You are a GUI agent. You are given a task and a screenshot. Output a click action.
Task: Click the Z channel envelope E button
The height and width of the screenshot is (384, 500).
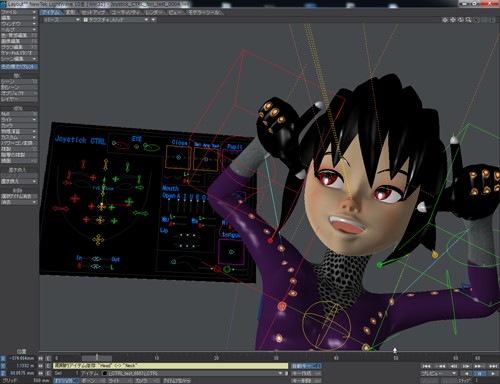click(x=48, y=373)
